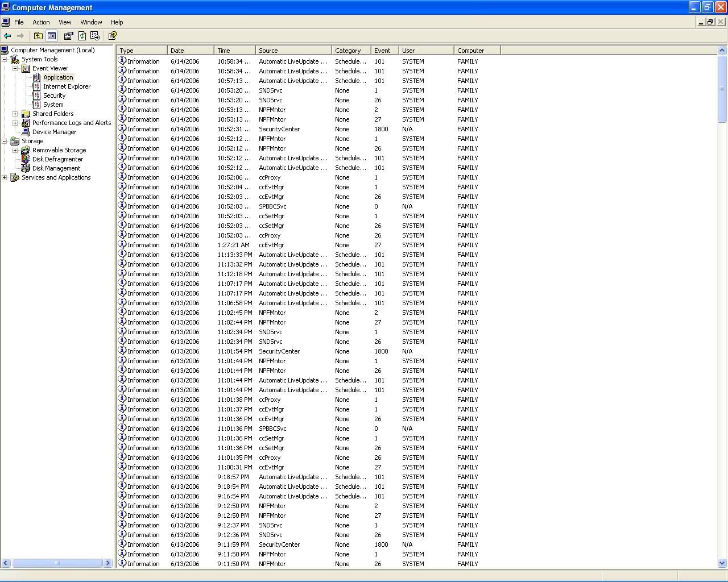Open Disk Defragmenter from the tree

pos(57,159)
